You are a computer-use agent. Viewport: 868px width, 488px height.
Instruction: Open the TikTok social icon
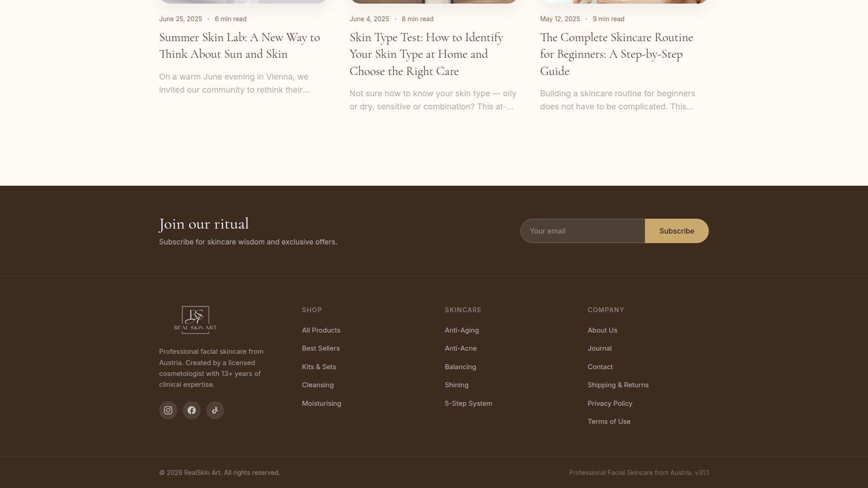(215, 410)
